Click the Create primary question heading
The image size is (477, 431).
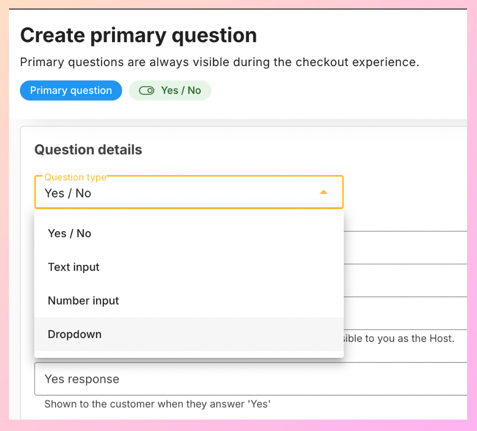coord(138,35)
